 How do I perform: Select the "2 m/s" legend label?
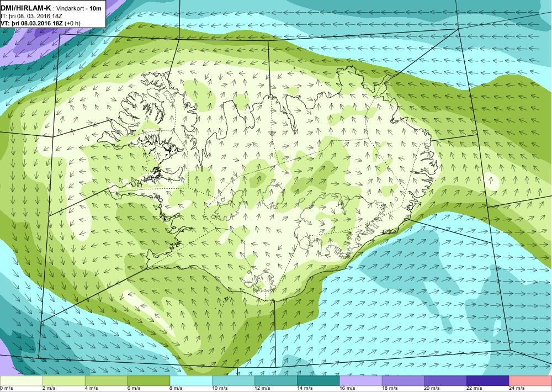click(49, 389)
